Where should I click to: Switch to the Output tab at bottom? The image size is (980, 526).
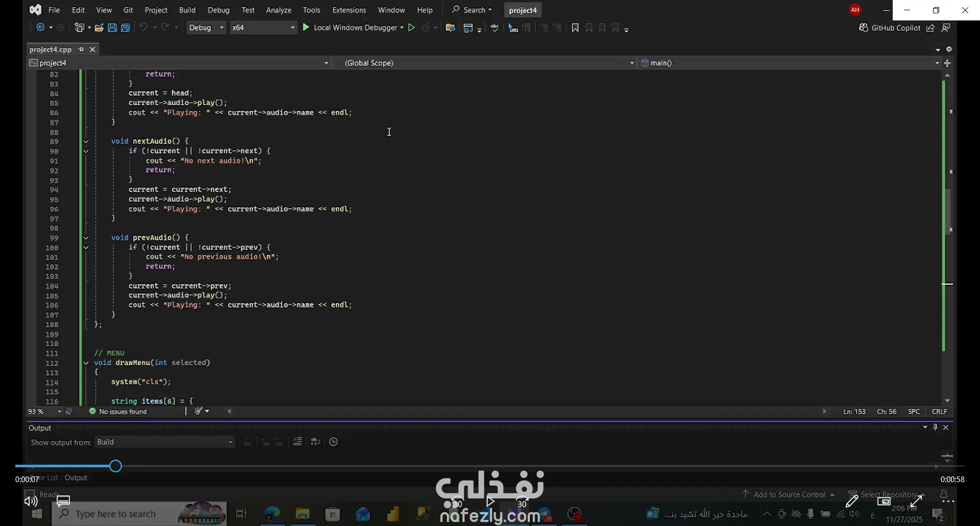[76, 477]
